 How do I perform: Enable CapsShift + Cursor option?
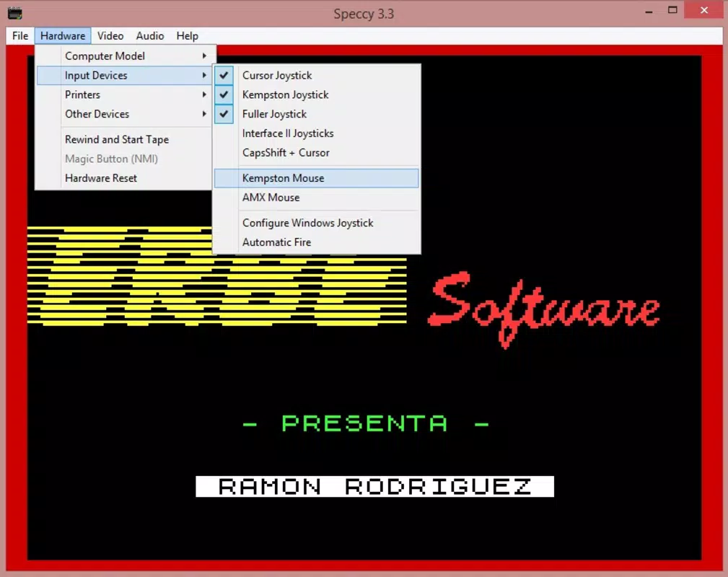[317, 153]
